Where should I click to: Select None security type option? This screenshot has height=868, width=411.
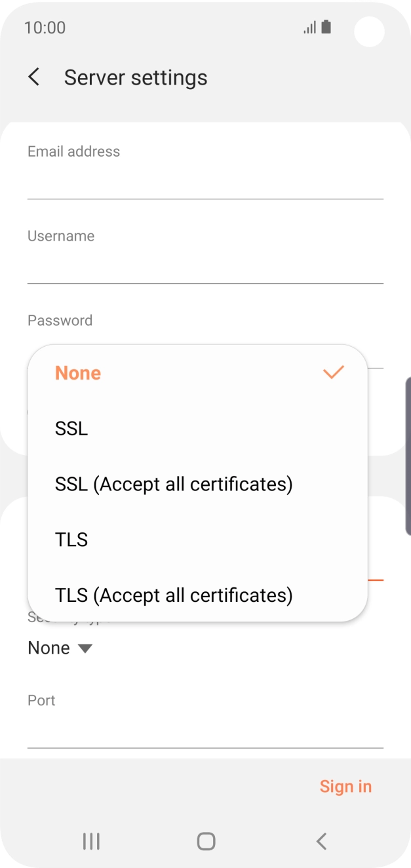(x=78, y=373)
